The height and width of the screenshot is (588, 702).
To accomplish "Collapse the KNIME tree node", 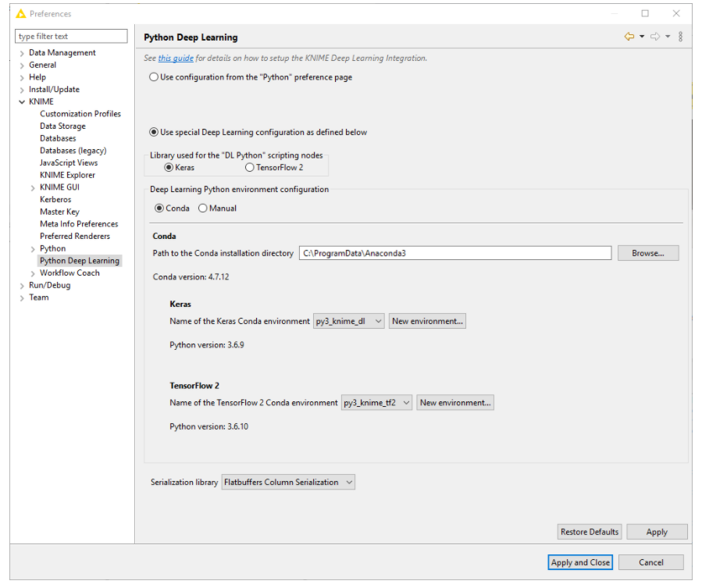I will click(x=22, y=102).
